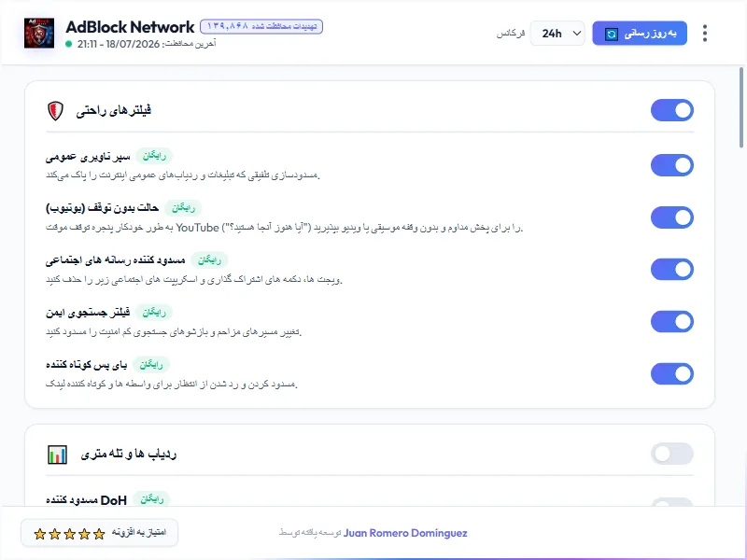The height and width of the screenshot is (560, 747).
Task: Click the به روز رسانی update button
Action: tap(640, 34)
